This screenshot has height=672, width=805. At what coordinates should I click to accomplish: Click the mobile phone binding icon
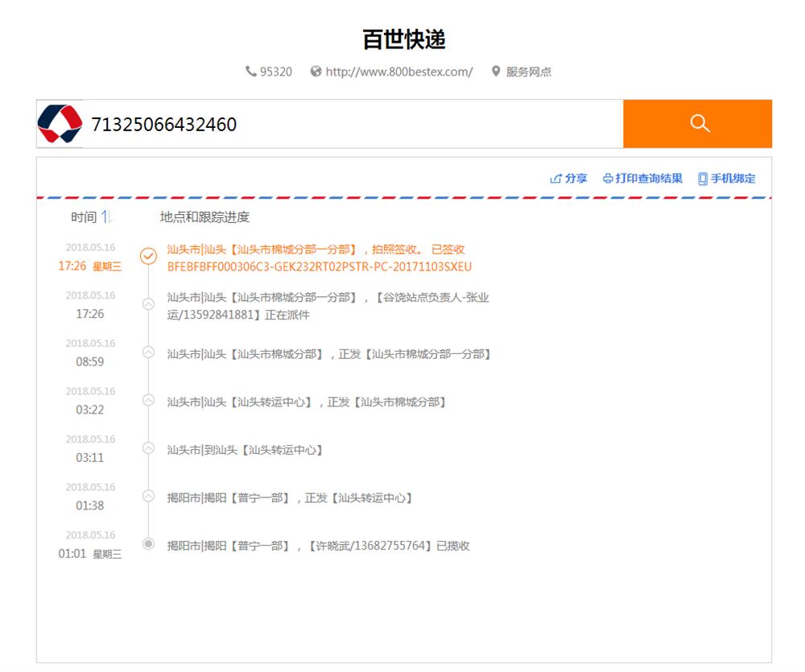click(x=703, y=179)
